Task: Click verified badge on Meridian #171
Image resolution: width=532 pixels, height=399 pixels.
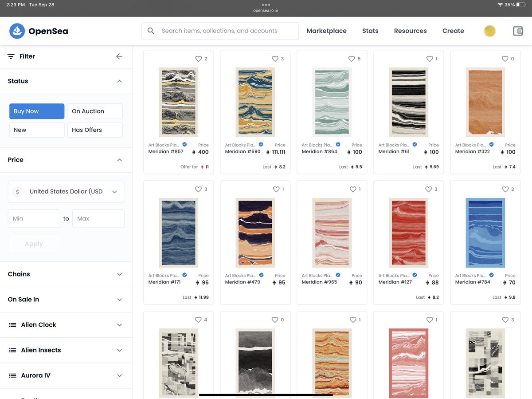Action: point(184,275)
